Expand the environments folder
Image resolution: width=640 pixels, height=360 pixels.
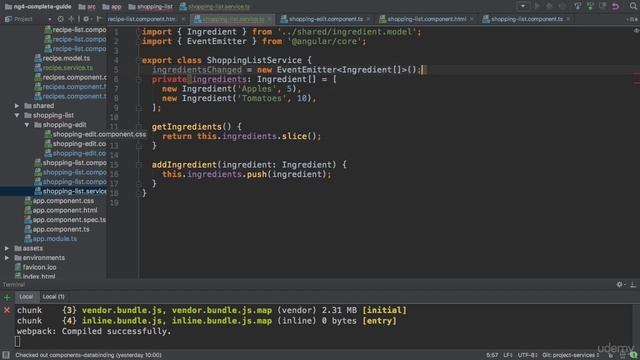tap(7, 258)
